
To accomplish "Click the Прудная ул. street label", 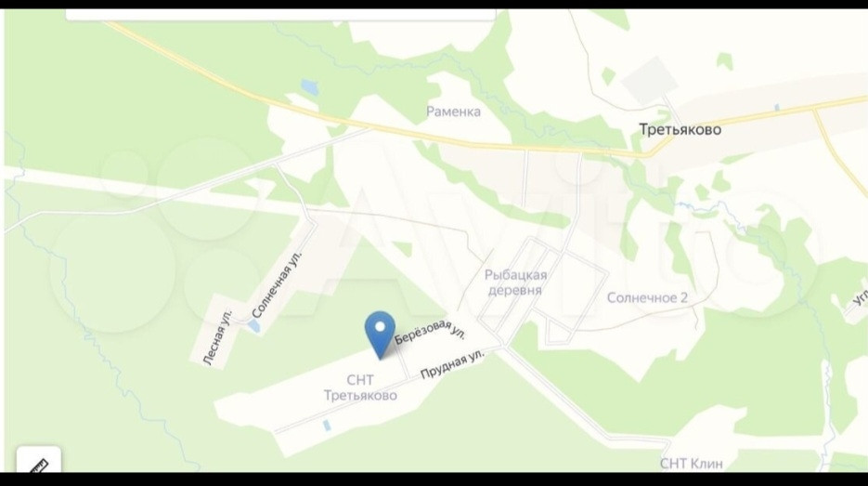I will point(452,363).
